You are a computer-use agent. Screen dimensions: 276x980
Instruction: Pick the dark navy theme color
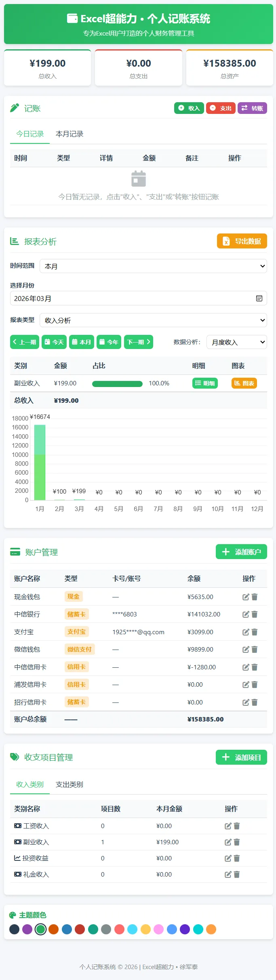pos(15,929)
